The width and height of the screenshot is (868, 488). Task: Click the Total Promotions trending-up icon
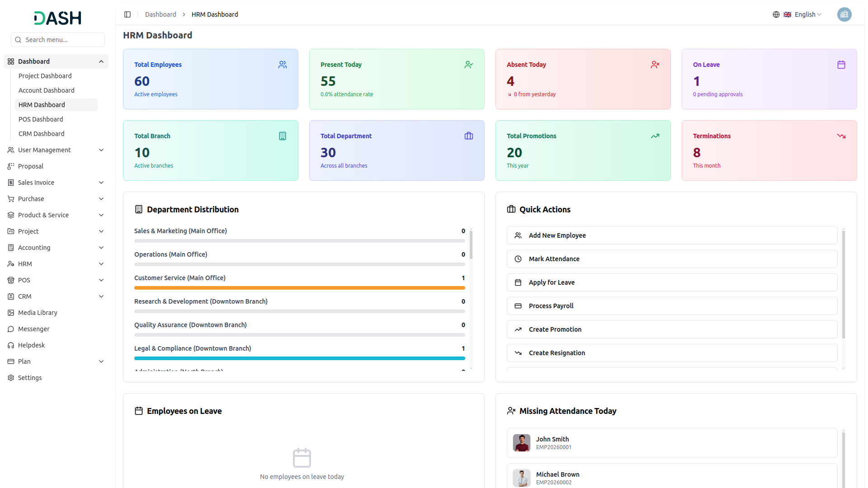point(655,136)
